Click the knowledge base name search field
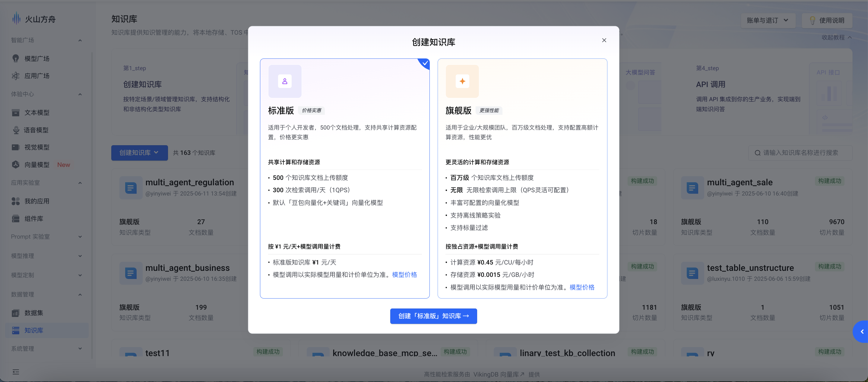 tap(800, 153)
